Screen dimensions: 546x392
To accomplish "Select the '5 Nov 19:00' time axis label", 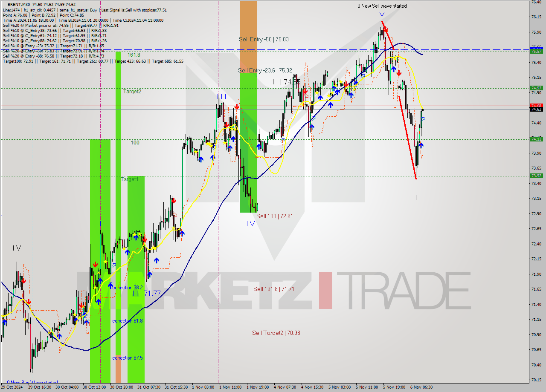I will pyautogui.click(x=394, y=387).
